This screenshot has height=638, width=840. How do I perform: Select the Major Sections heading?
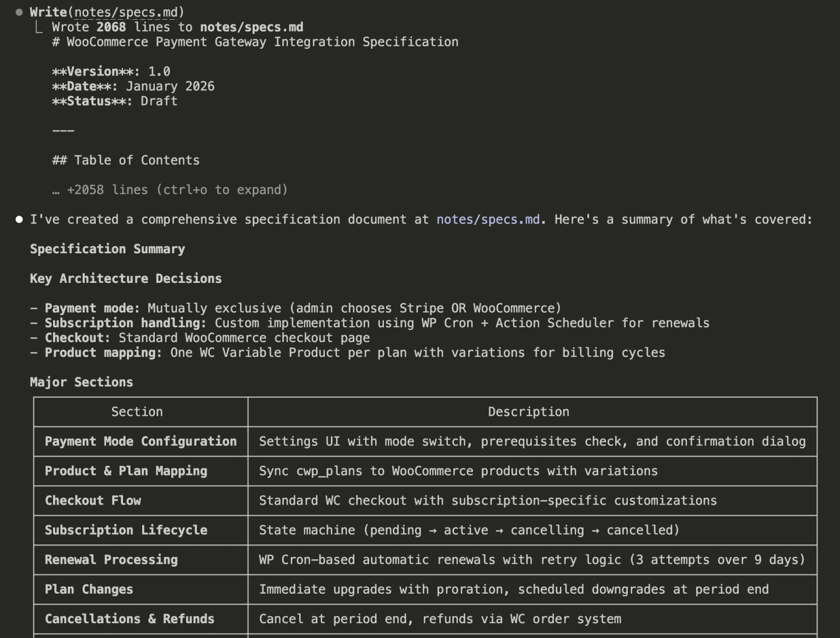(x=81, y=382)
